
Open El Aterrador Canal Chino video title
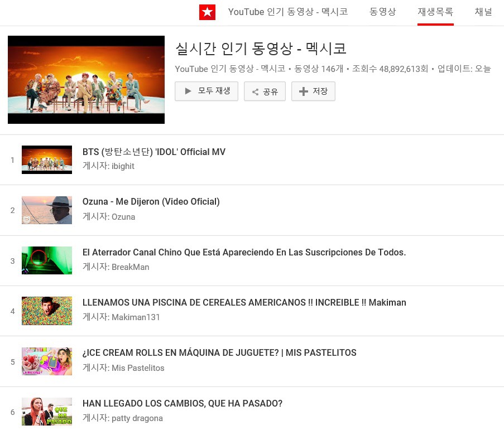tap(244, 252)
